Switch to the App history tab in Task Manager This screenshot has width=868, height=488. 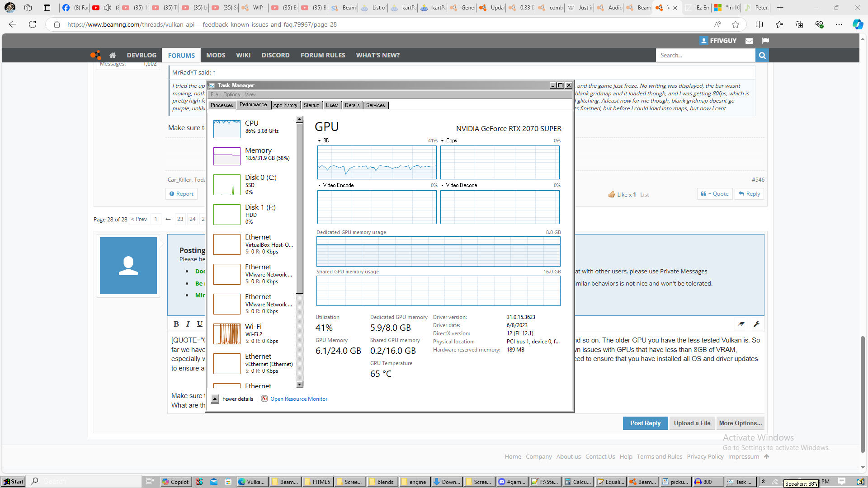coord(285,105)
